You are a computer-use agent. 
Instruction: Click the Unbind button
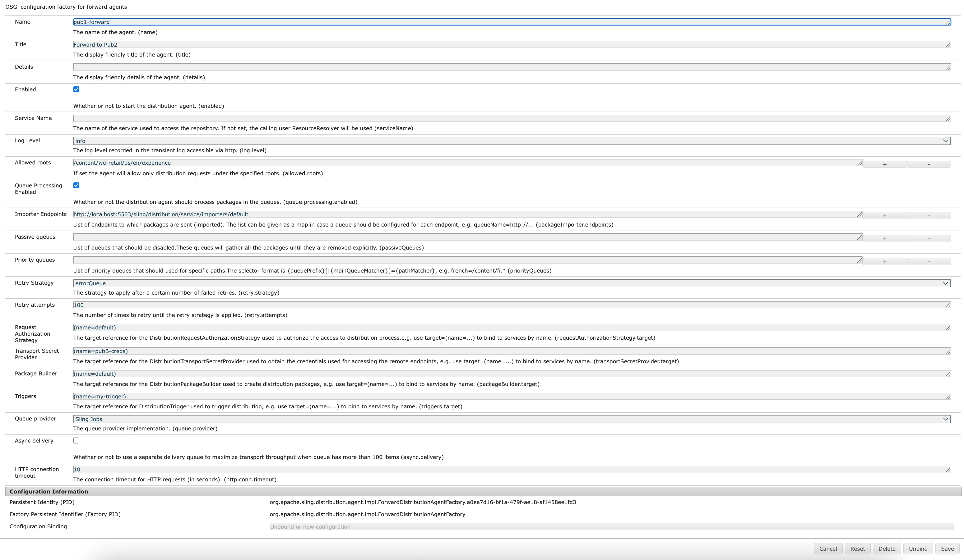(x=918, y=549)
